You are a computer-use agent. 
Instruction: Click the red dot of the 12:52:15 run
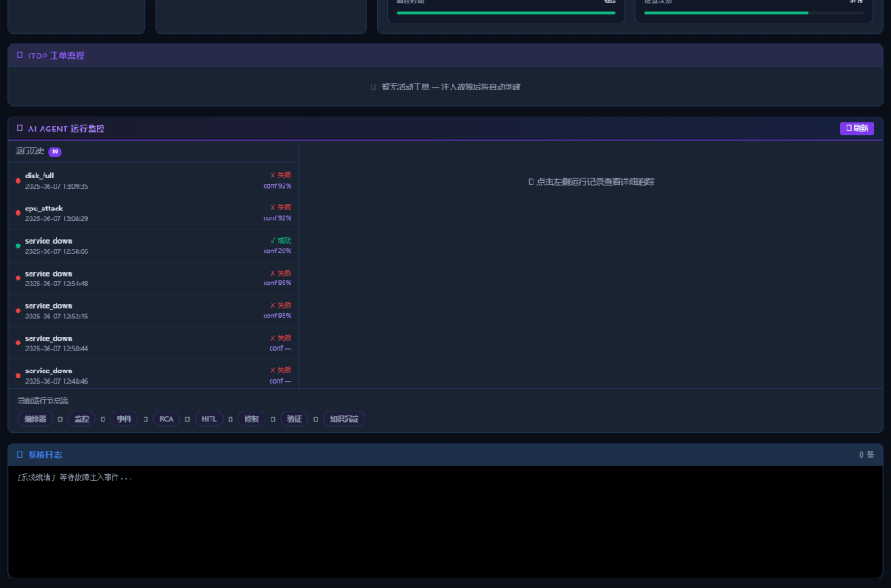(x=17, y=311)
